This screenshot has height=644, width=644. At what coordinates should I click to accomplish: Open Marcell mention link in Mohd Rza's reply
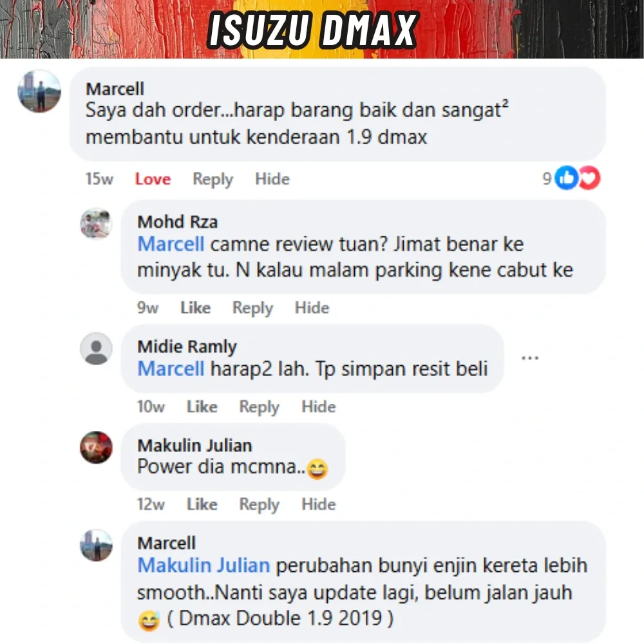pyautogui.click(x=171, y=244)
